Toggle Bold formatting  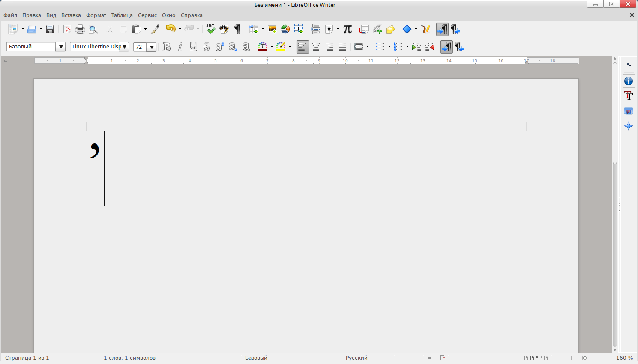point(167,47)
